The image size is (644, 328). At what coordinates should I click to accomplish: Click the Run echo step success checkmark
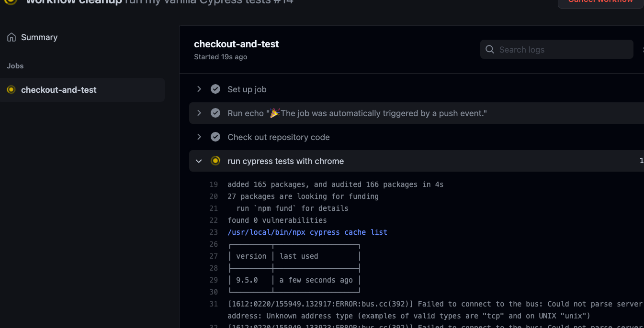click(x=215, y=113)
